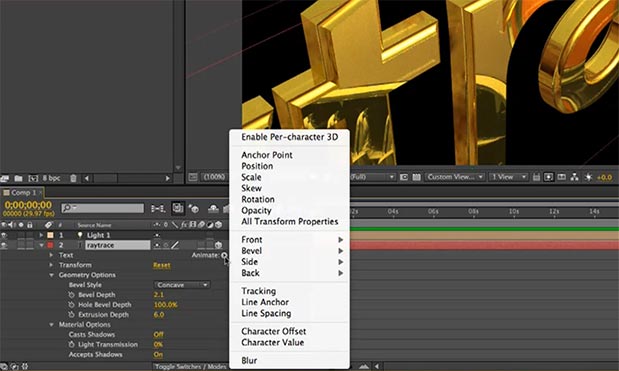Click Toggle Switches / Modes button
The width and height of the screenshot is (619, 371).
tap(190, 367)
